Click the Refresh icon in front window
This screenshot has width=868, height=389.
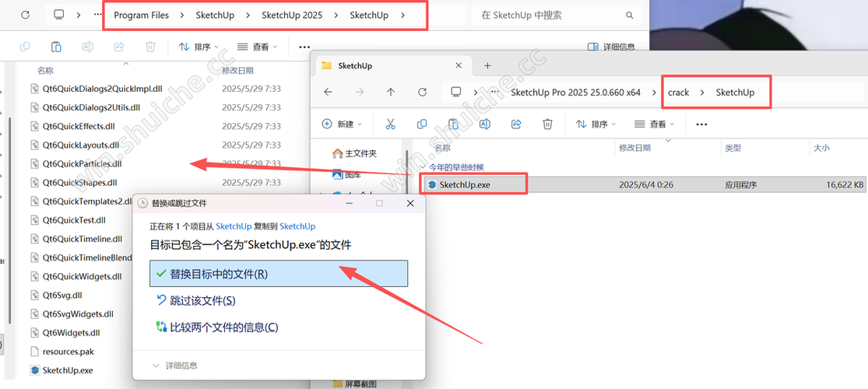[x=422, y=93]
